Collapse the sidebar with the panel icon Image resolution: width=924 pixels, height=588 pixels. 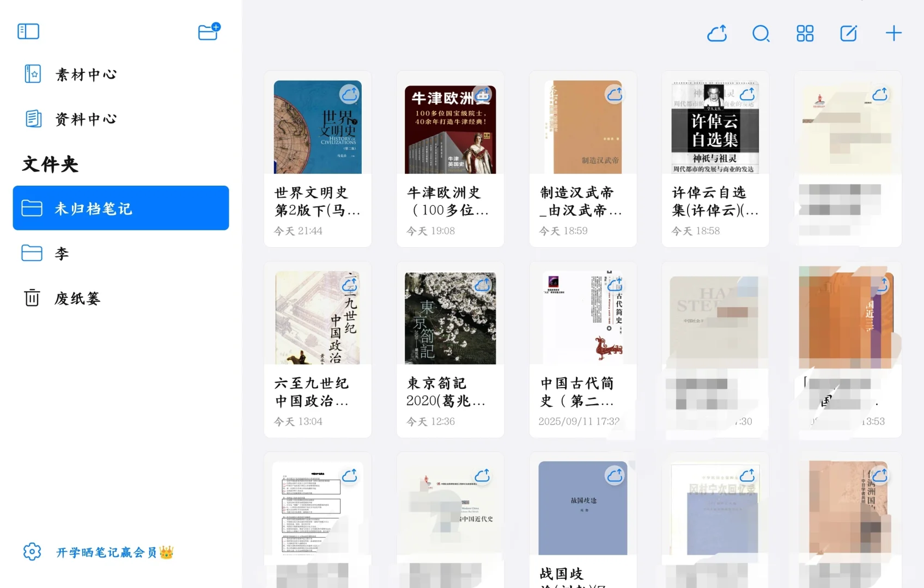pos(28,32)
